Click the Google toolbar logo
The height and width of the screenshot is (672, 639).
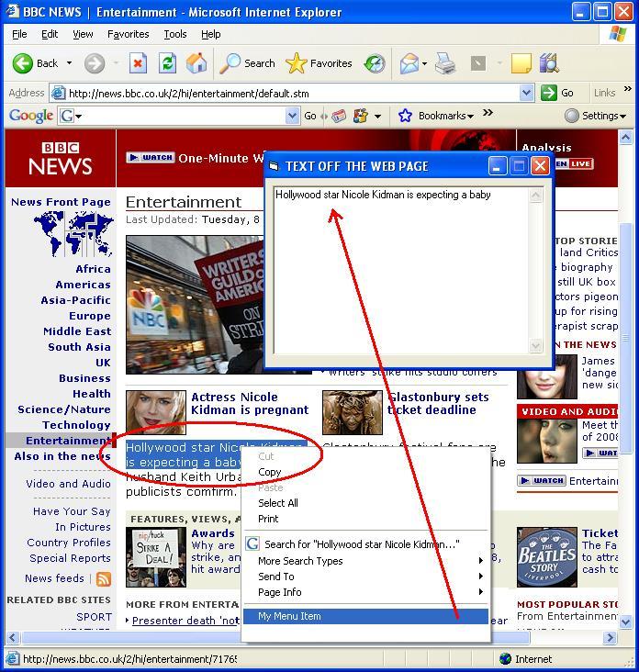point(31,116)
